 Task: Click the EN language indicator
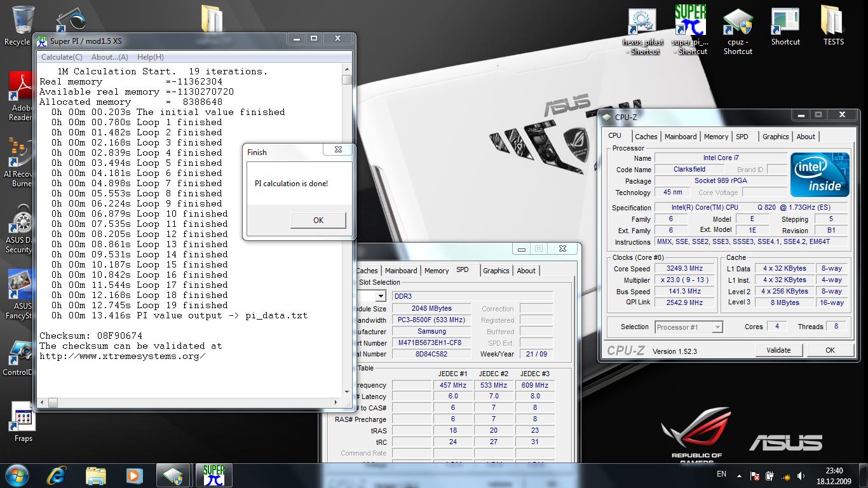[721, 474]
